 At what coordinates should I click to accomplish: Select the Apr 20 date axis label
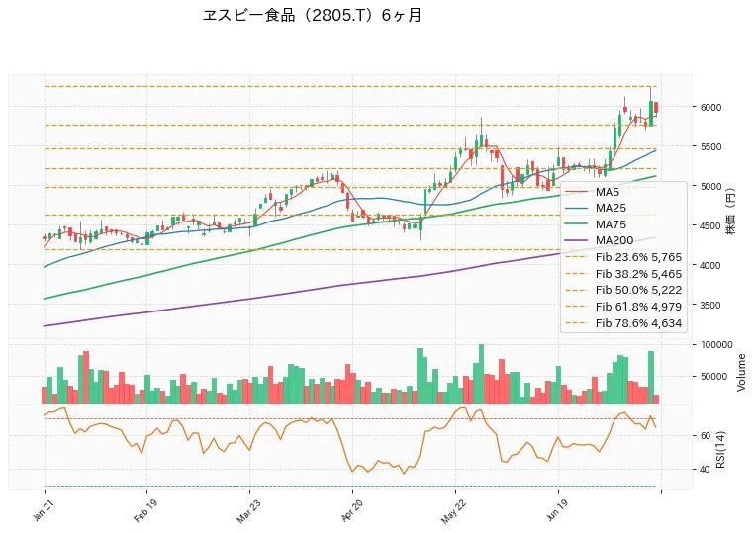[x=351, y=511]
